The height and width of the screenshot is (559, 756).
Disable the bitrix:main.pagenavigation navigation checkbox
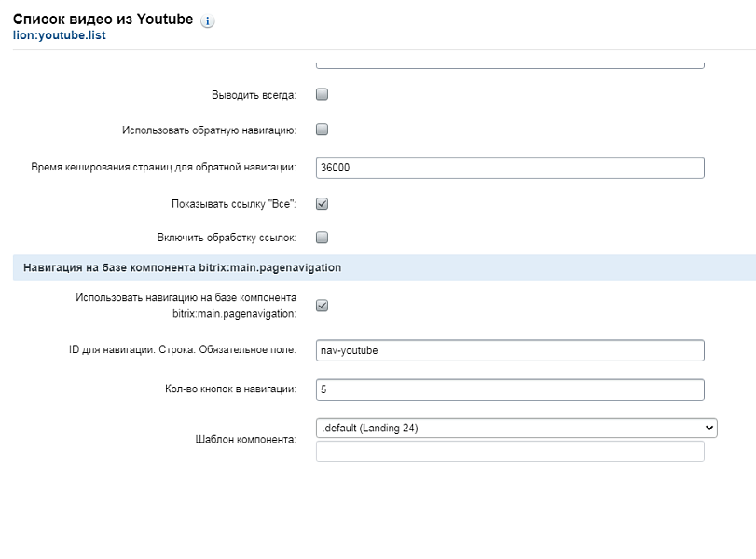point(322,306)
